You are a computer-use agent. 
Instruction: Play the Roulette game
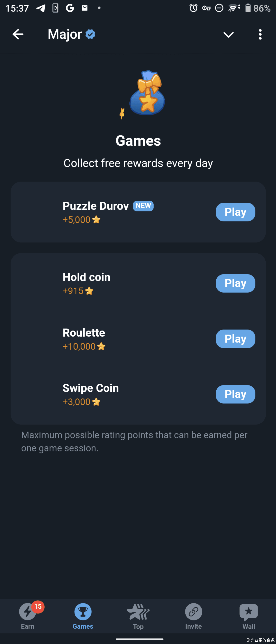coord(236,339)
